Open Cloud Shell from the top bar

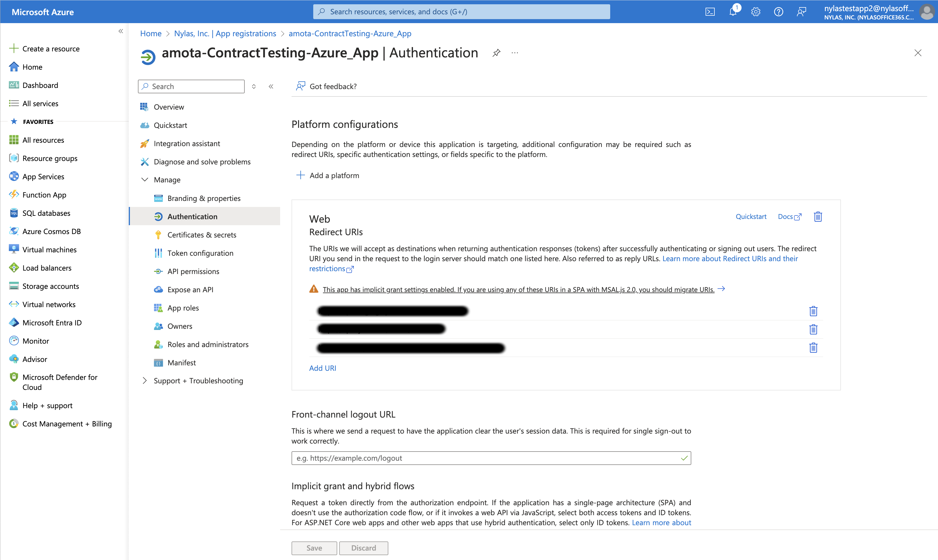point(710,11)
